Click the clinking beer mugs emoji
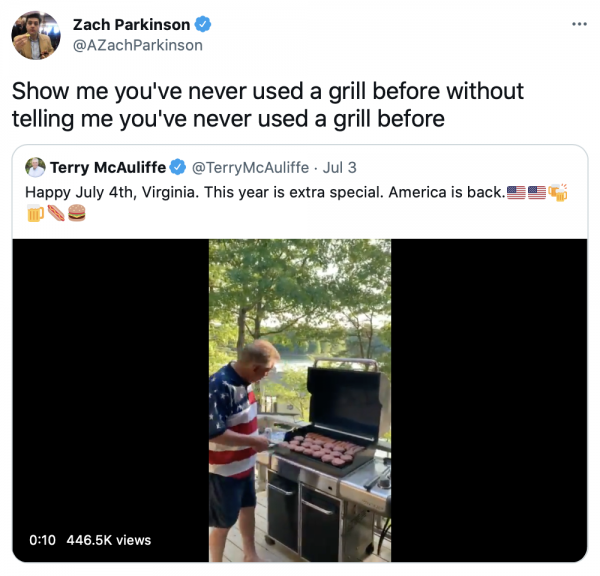This screenshot has width=600, height=576. (558, 193)
